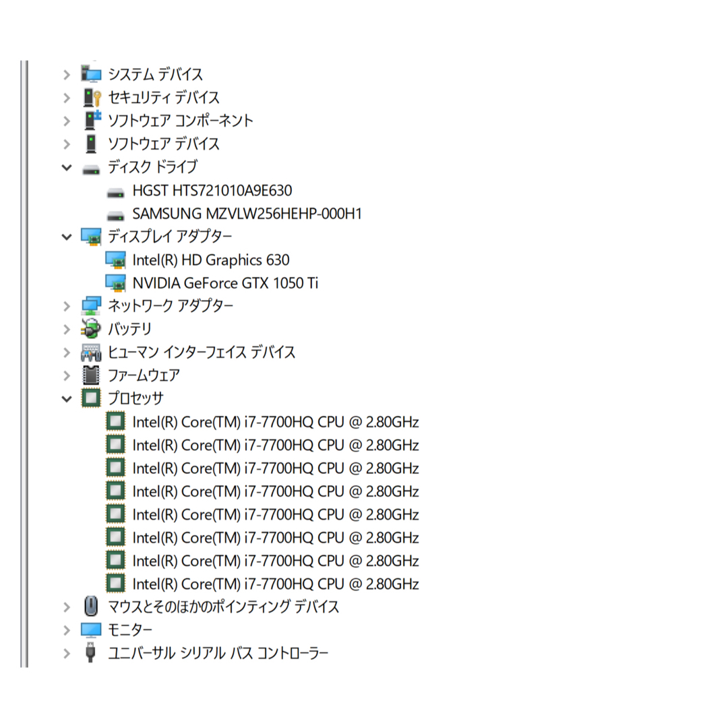Select the ヒューマン インターフェイス デバイス label
The width and height of the screenshot is (728, 728).
[202, 353]
